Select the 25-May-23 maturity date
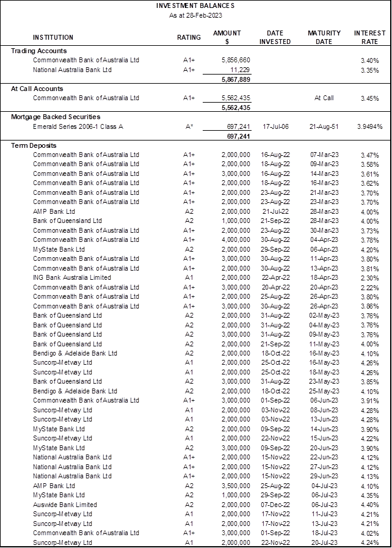Image resolution: width=392 pixels, height=548 pixels. 324,392
